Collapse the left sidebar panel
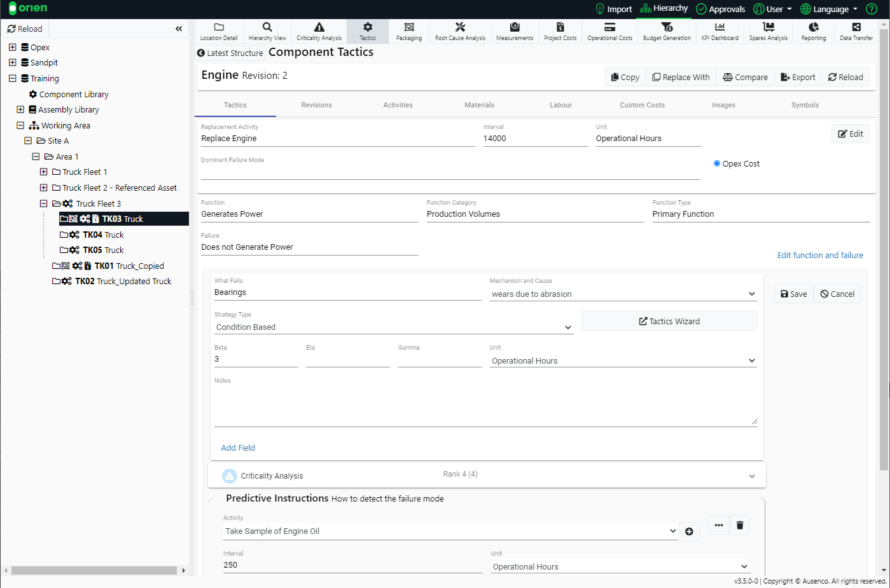The width and height of the screenshot is (890, 588). click(x=179, y=29)
